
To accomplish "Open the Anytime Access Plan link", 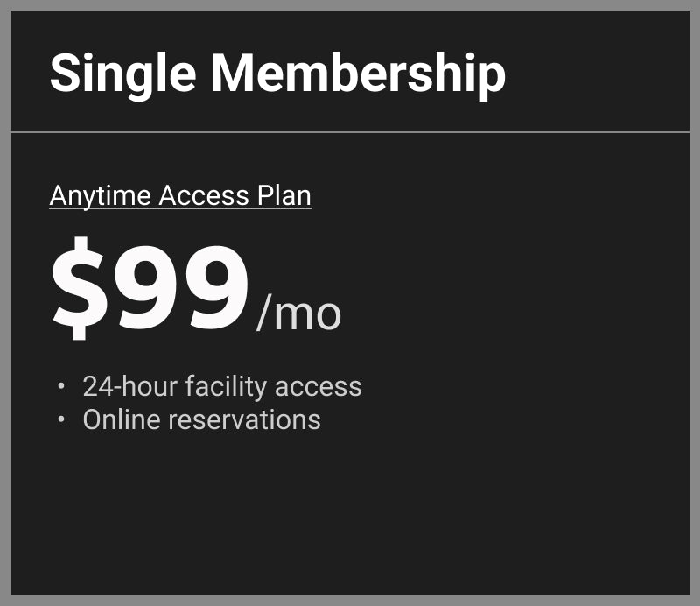I will click(x=180, y=196).
